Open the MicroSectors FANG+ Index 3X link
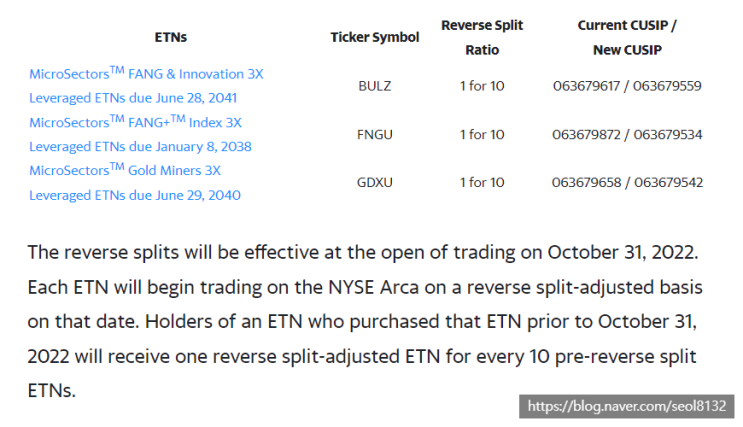The image size is (743, 427). 135,122
